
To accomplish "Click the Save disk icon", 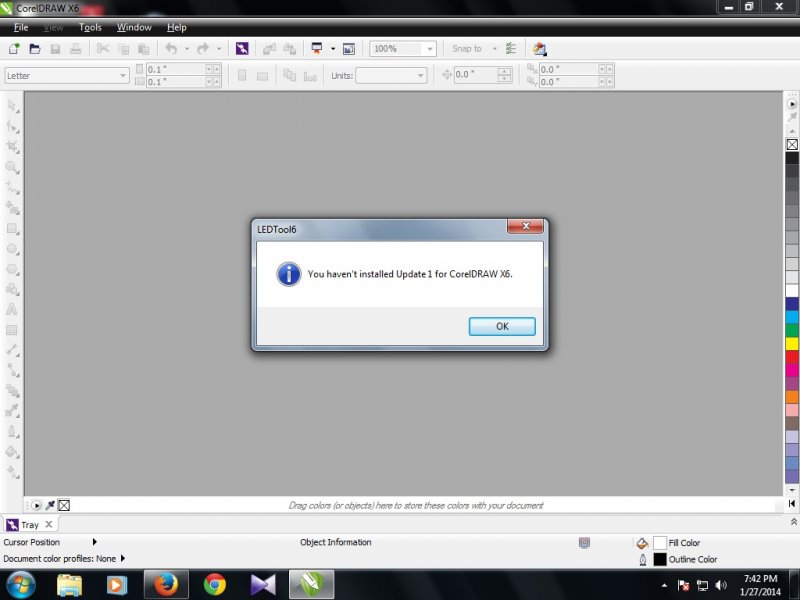I will (55, 49).
